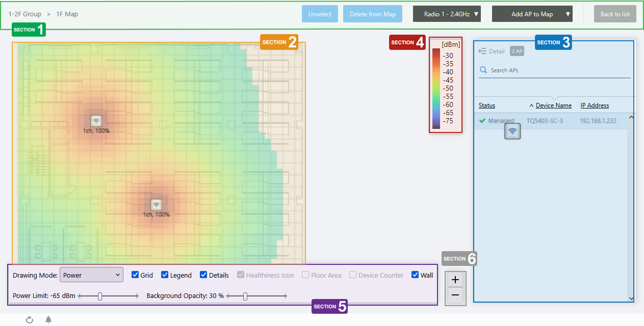Screen dimensions: 644x326
Task: Click the upper AP icon on heatmap
Action: coord(96,121)
